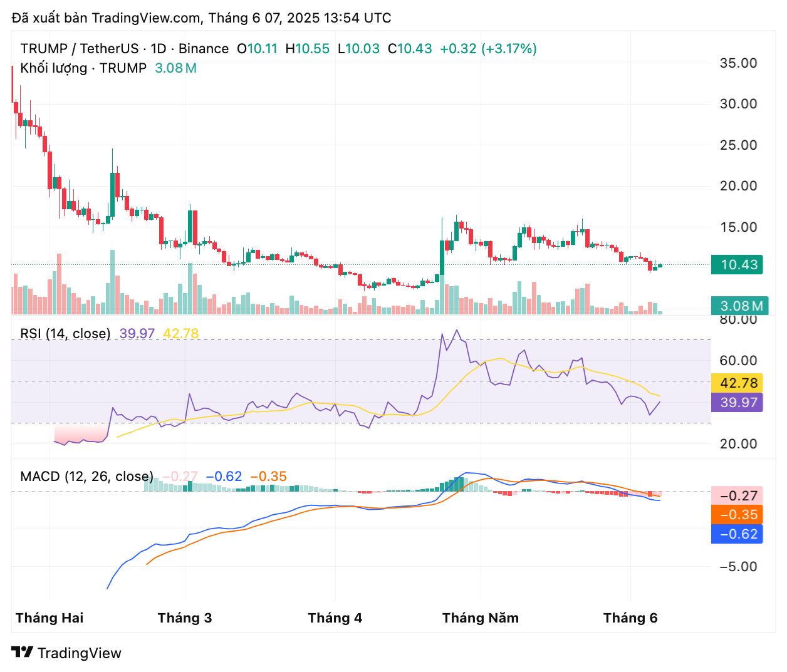
Task: Jump to Tháng 3 on the time axis
Action: tap(185, 618)
